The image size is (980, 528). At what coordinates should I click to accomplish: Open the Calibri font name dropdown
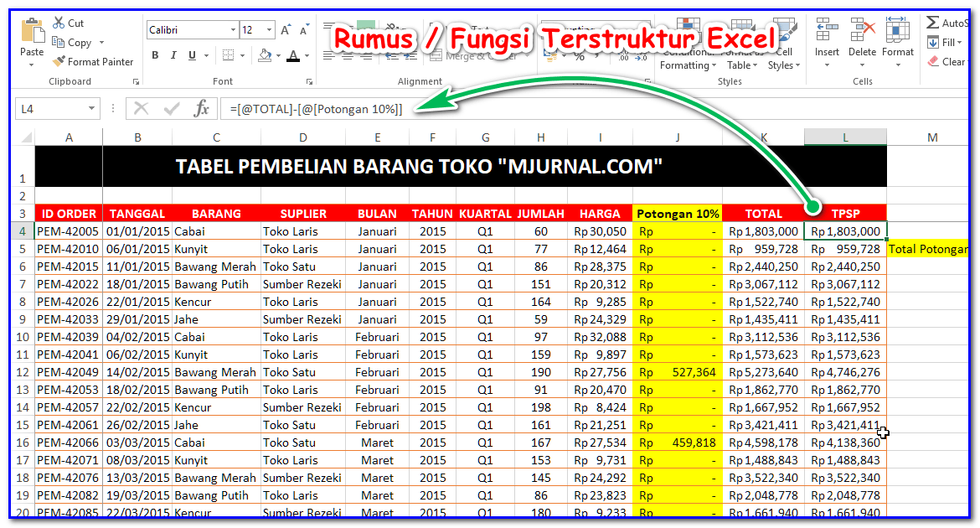(x=233, y=29)
